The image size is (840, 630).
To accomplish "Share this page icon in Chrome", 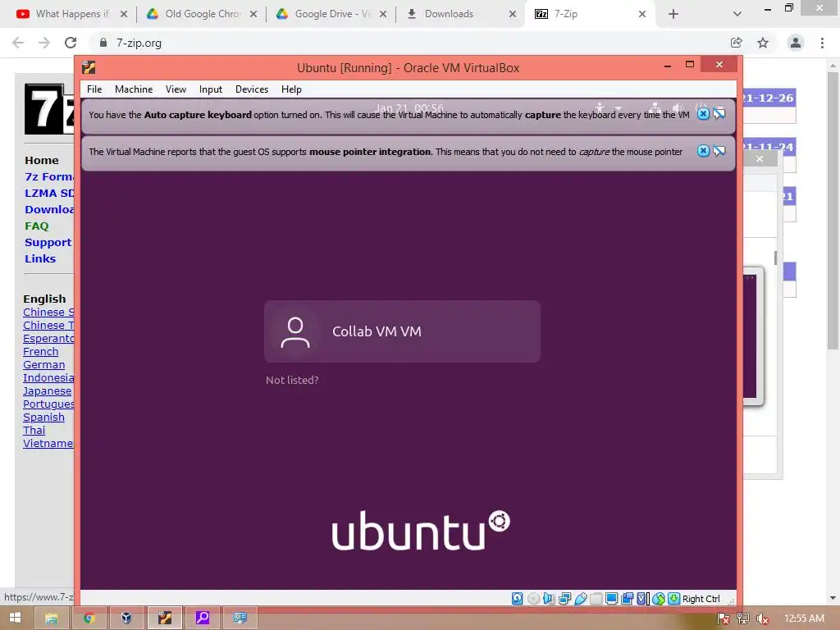I will pyautogui.click(x=736, y=43).
